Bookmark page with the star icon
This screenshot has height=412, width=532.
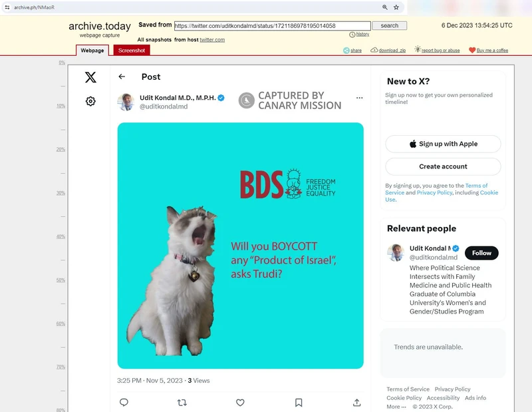click(396, 7)
